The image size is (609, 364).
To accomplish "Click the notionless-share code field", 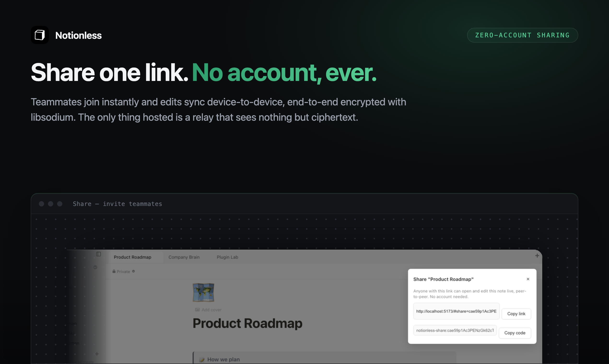I will pyautogui.click(x=455, y=330).
